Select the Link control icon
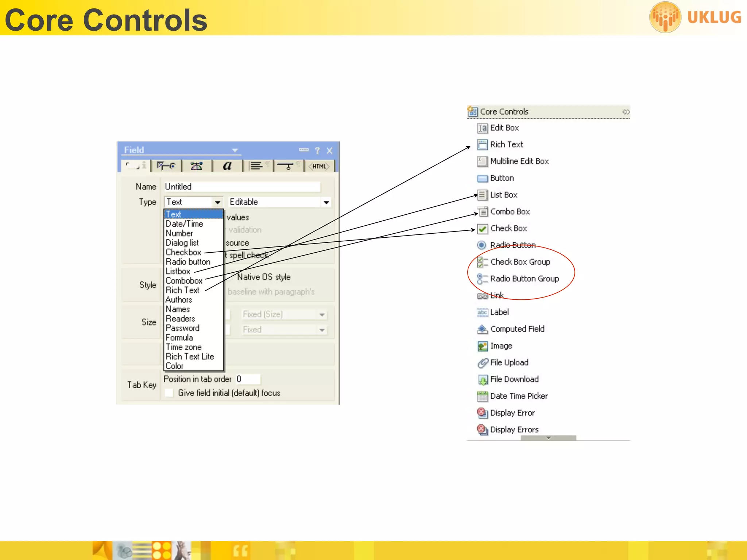This screenshot has height=560, width=747. [482, 296]
